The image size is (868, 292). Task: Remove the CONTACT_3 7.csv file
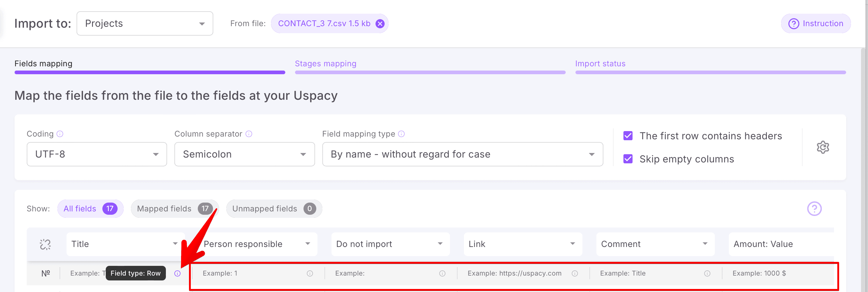(x=380, y=23)
